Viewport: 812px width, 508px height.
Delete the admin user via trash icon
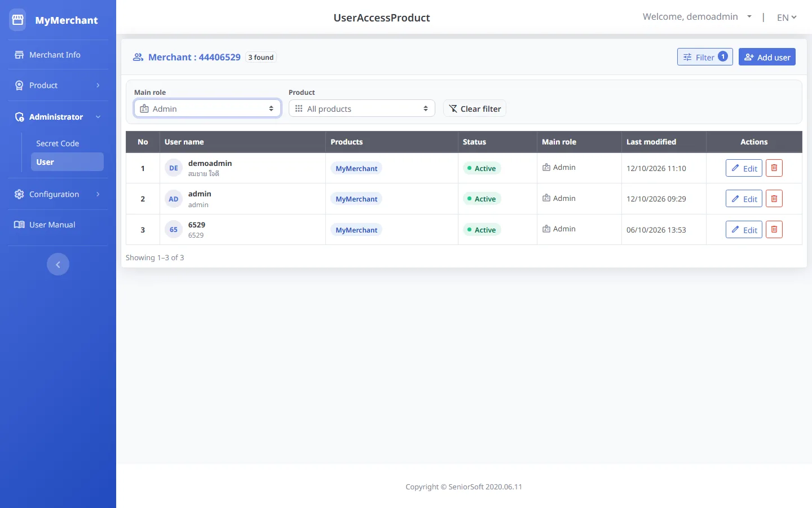(x=774, y=199)
